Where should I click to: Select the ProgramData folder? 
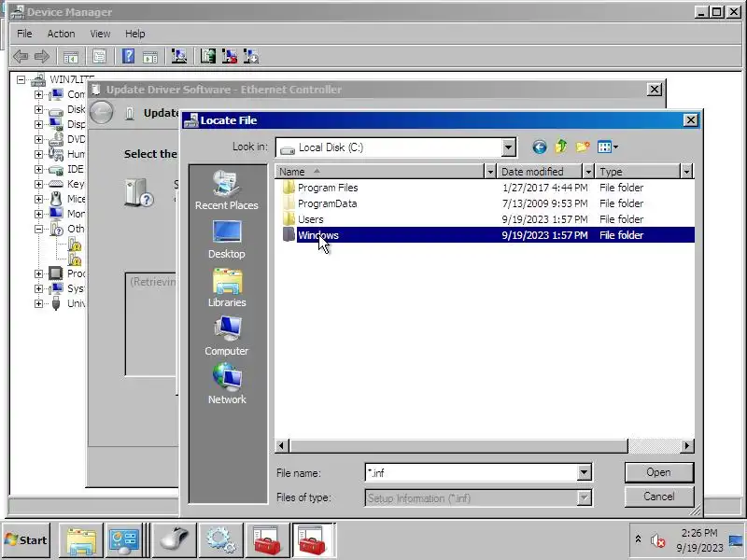[x=327, y=203]
